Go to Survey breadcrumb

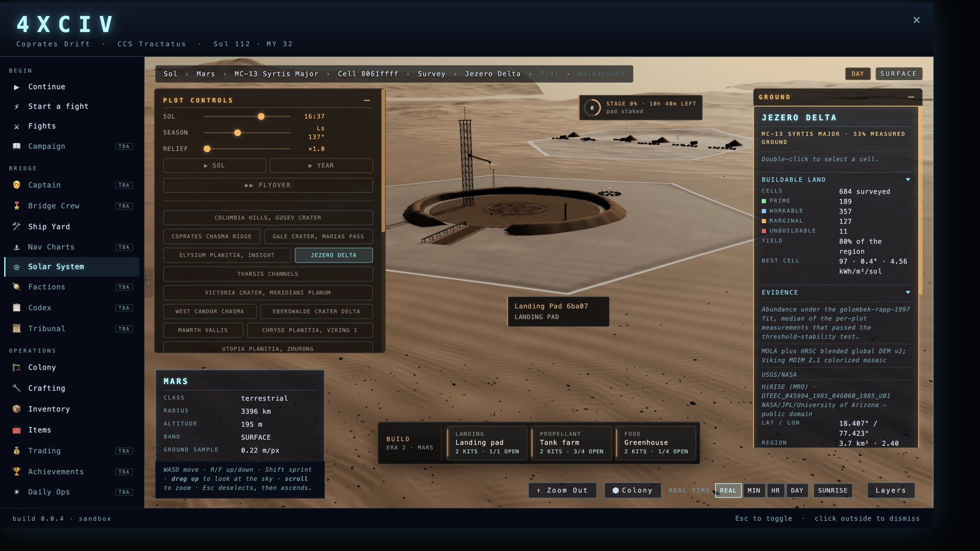[x=431, y=74]
